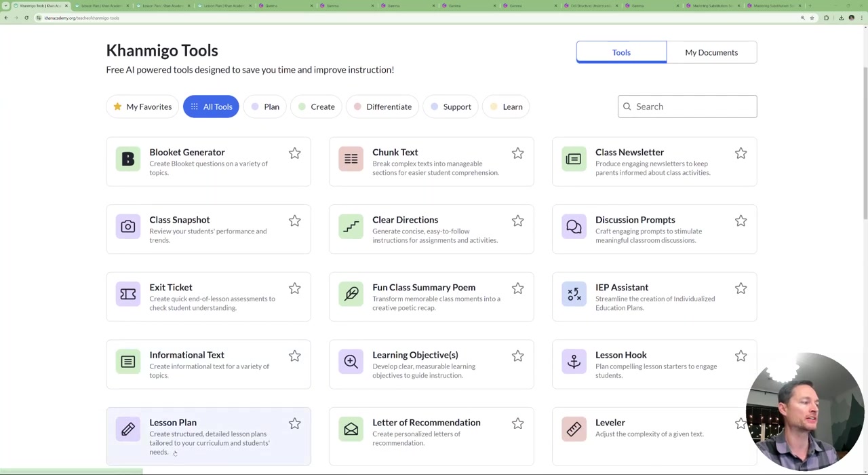Click the Lesson Hook anchor icon
This screenshot has height=475, width=868.
tap(574, 362)
